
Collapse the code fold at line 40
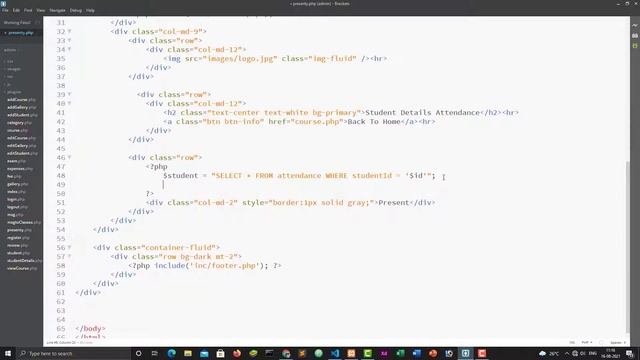[x=69, y=103]
